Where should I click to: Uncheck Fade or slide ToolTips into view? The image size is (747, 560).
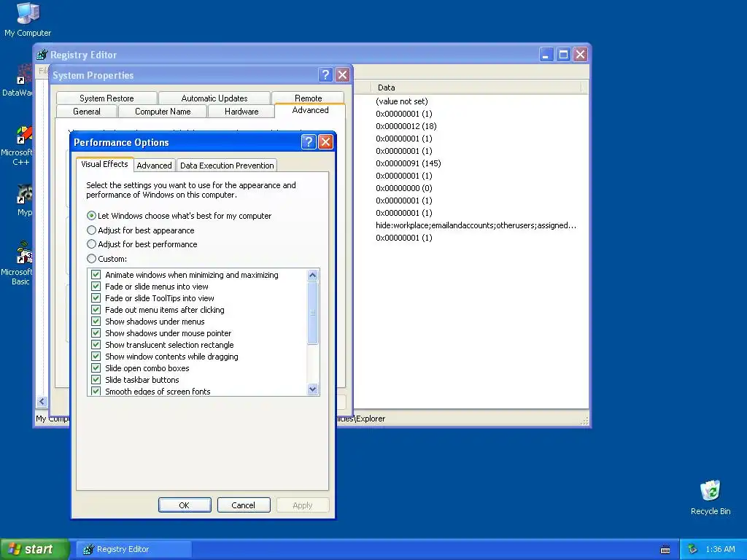(x=96, y=298)
